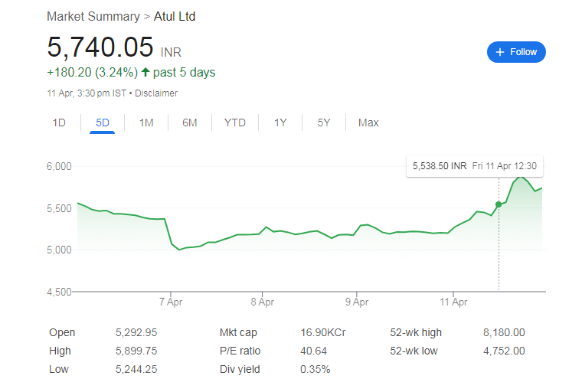
Task: Click the green data point on chart
Action: pos(499,204)
